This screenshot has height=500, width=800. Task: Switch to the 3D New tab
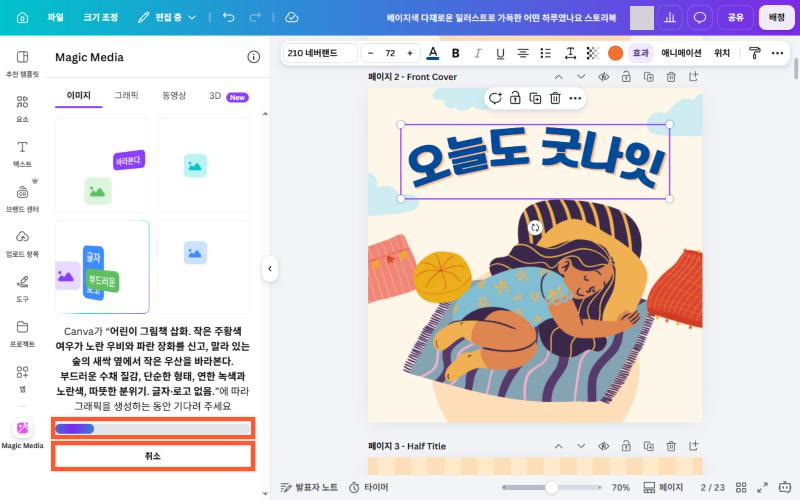point(229,96)
